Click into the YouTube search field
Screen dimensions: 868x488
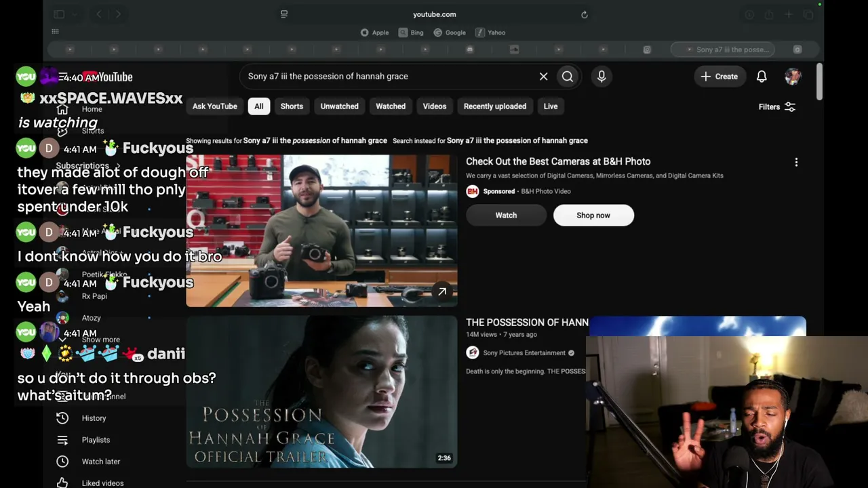click(x=390, y=77)
